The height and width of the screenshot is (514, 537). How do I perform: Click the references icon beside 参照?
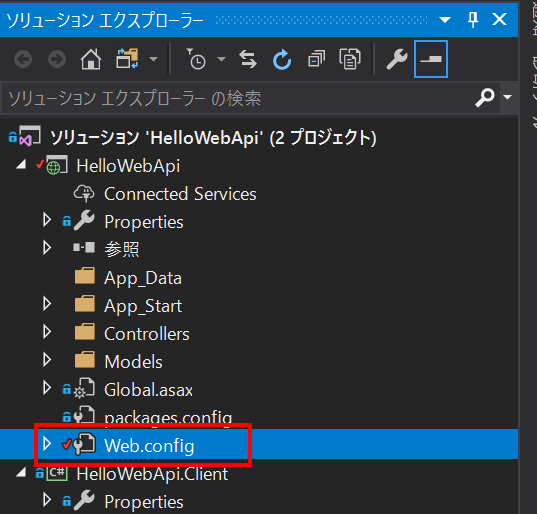pos(84,247)
